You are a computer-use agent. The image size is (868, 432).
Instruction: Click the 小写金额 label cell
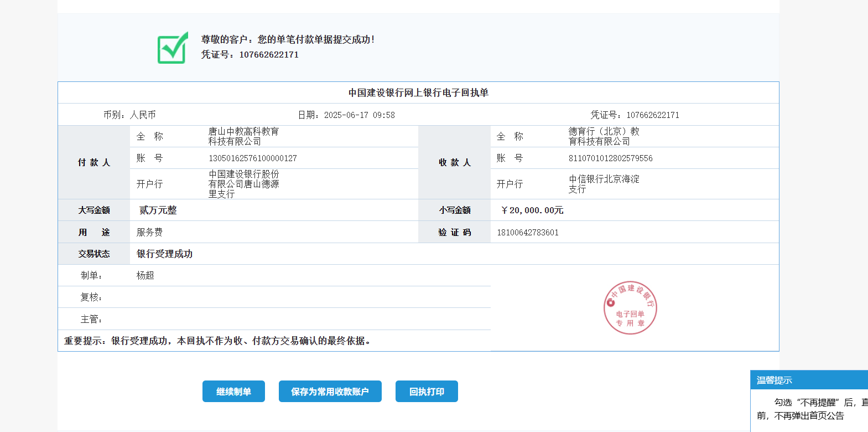pyautogui.click(x=455, y=210)
